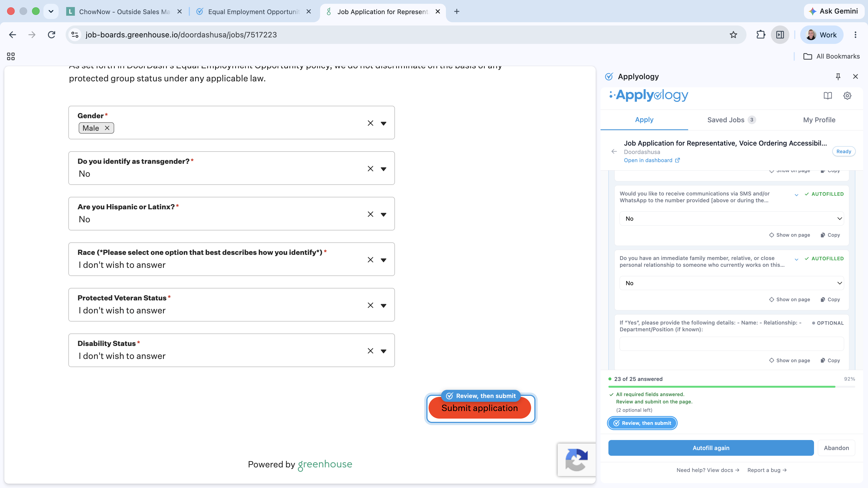Clear the Protected Veteran Status answer
This screenshot has height=488, width=868.
click(x=370, y=305)
